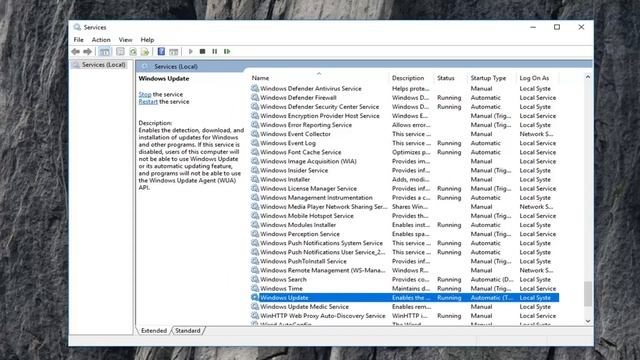Click the scrollbar down arrow
The height and width of the screenshot is (360, 640).
588,321
